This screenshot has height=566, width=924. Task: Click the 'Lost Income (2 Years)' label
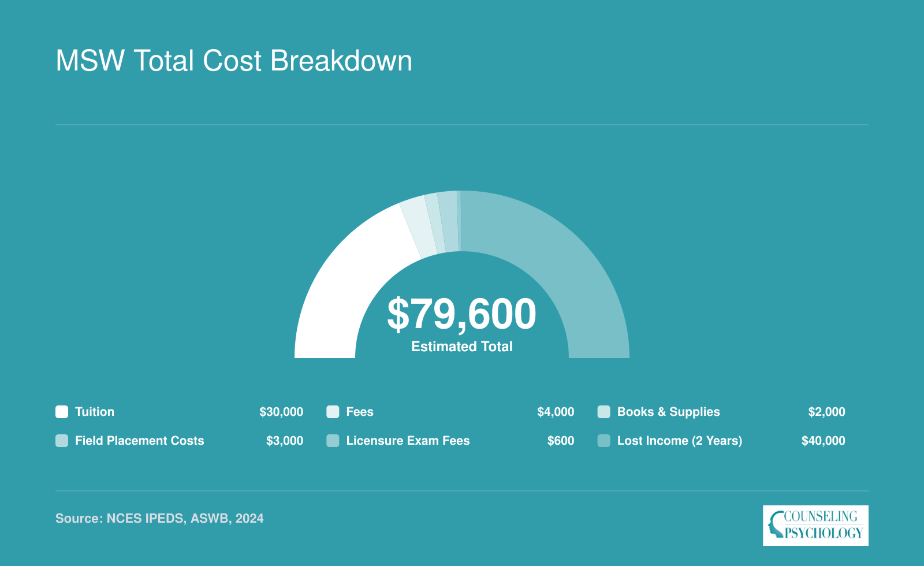tap(680, 441)
